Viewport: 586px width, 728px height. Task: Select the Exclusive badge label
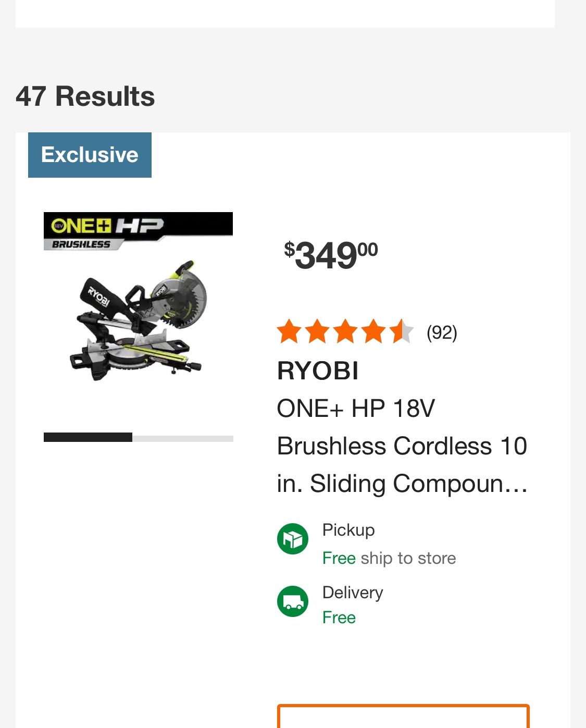coord(90,155)
